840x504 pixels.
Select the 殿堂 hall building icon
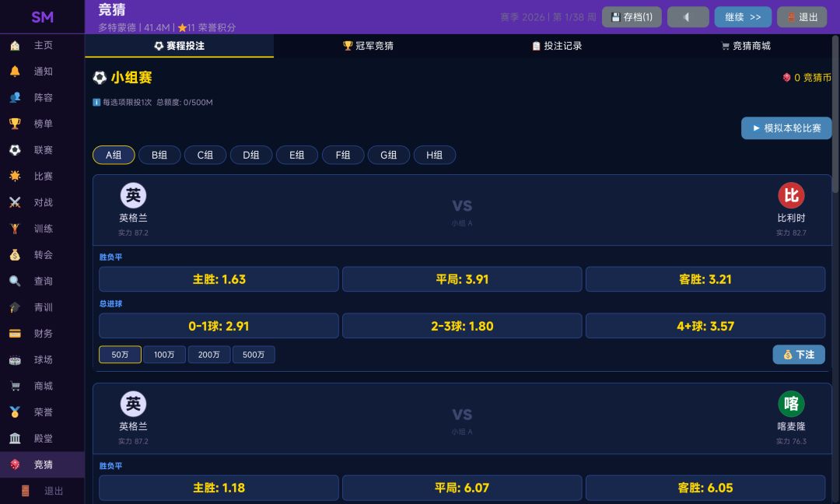coord(15,439)
